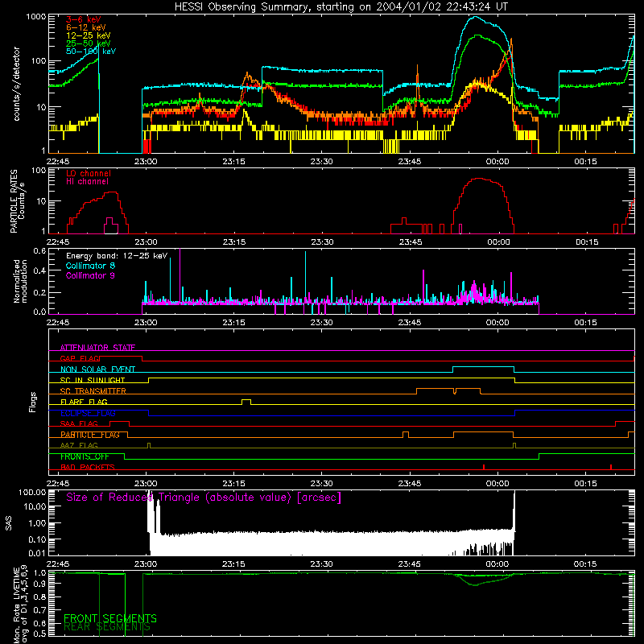644x644 pixels.
Task: Select the BAD_PACKETS label
Action: [88, 467]
